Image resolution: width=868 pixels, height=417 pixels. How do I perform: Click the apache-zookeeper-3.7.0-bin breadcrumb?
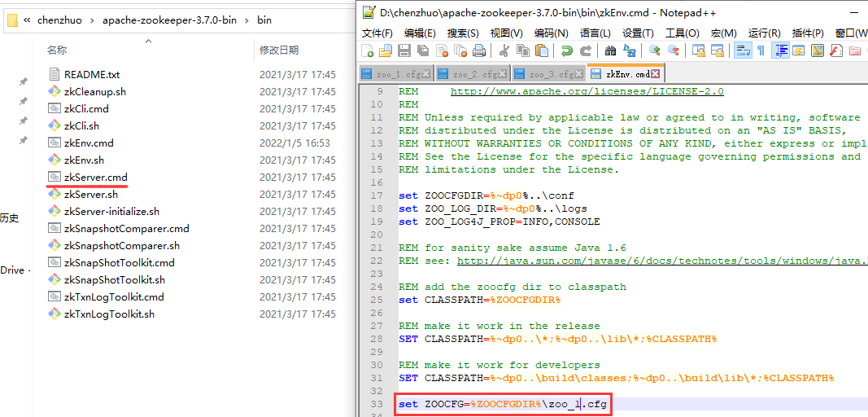(x=169, y=20)
